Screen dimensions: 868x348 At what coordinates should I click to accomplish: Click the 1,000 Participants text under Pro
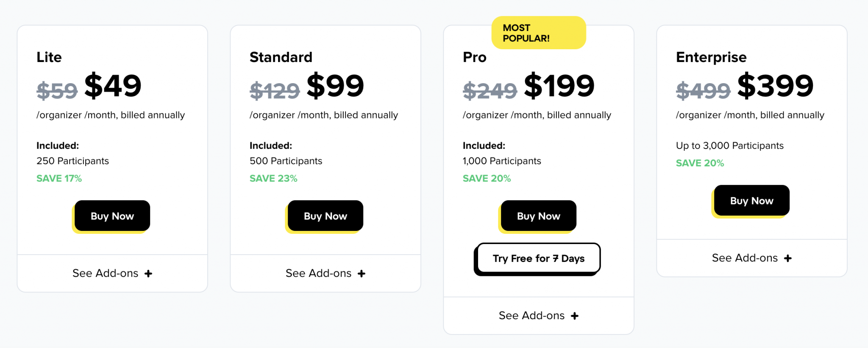(x=501, y=161)
